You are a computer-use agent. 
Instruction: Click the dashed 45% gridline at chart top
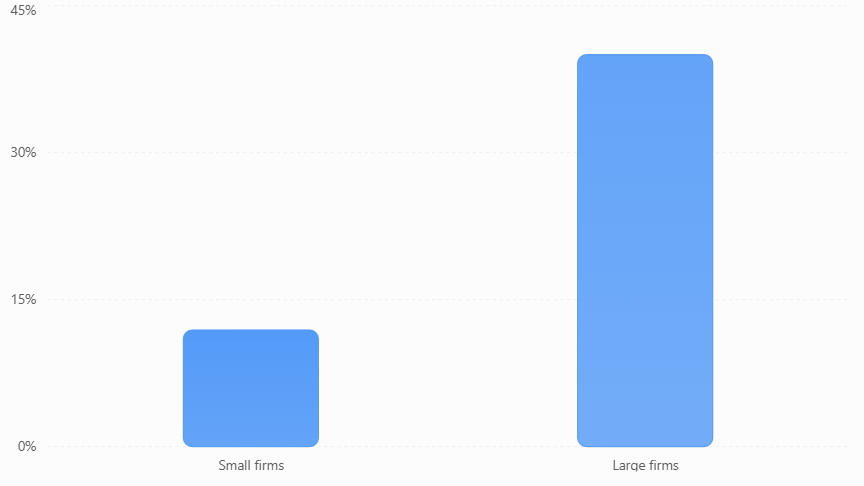[x=448, y=6]
